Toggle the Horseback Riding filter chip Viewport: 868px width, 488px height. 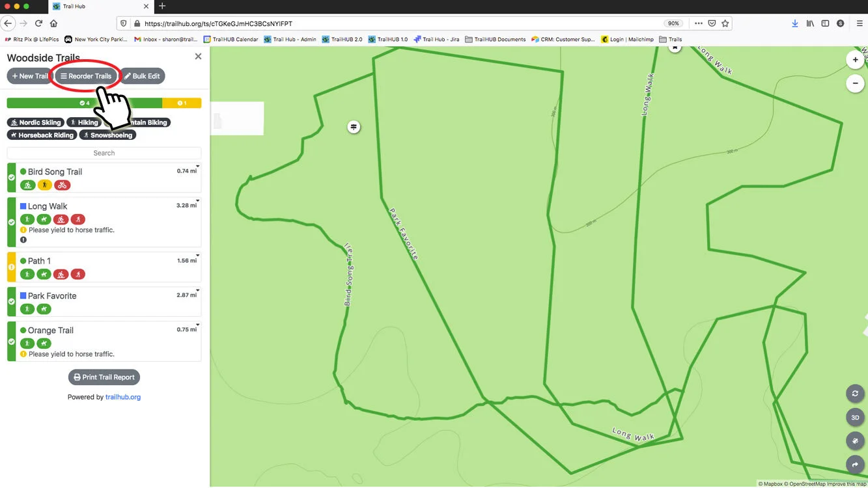click(x=42, y=135)
